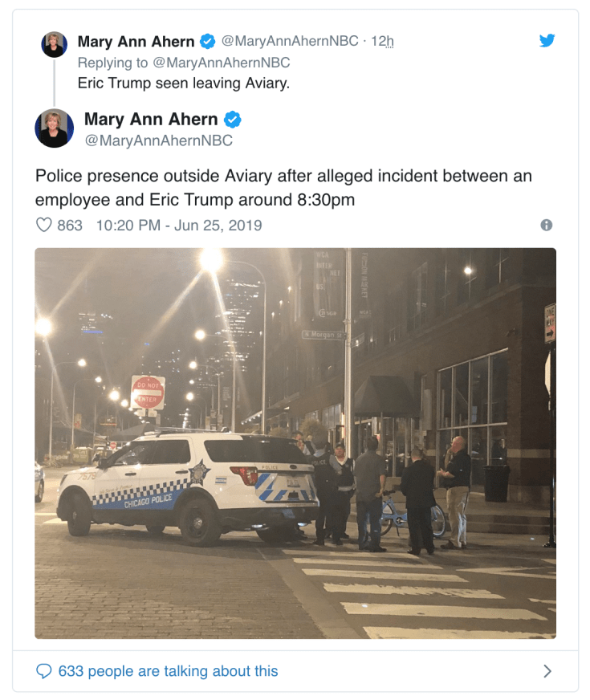
Task: Click the speech bubble reply icon
Action: (43, 671)
